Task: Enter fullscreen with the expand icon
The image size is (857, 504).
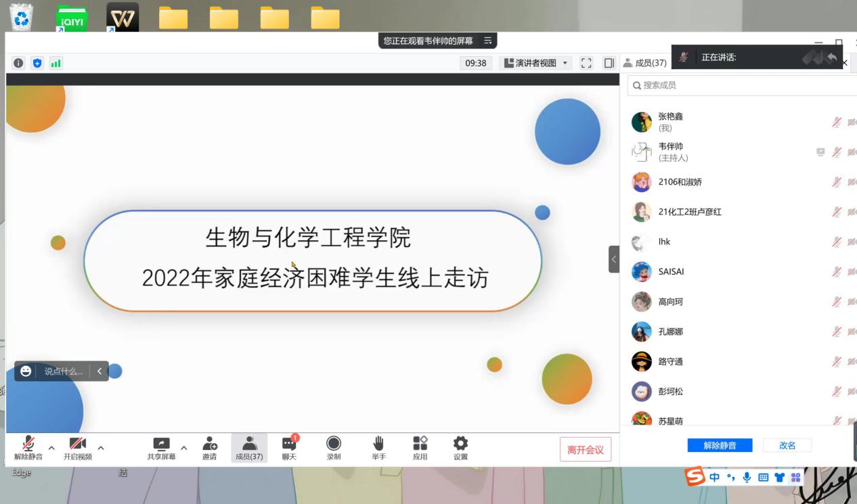Action: point(586,63)
